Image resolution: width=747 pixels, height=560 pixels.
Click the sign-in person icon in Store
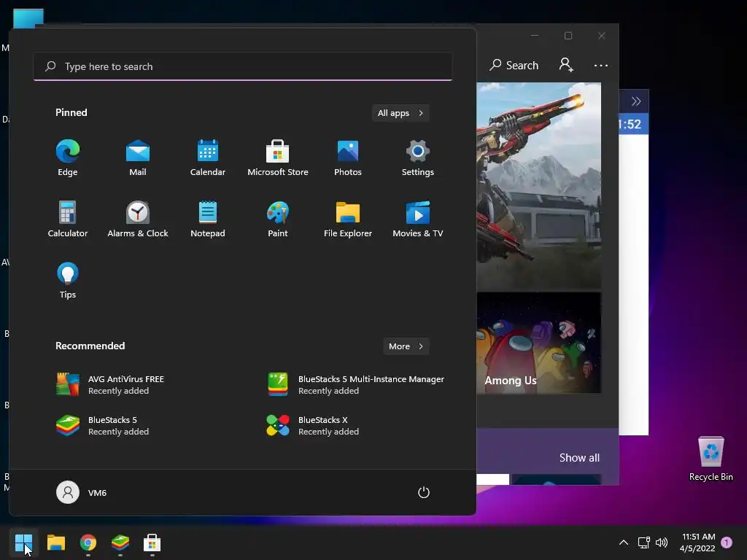(566, 65)
